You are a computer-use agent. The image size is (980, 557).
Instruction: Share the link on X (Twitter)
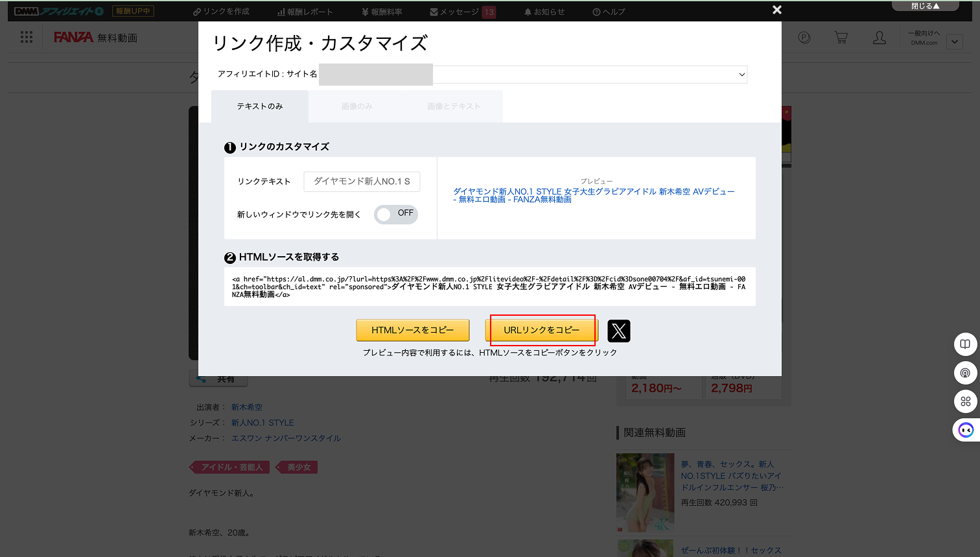(x=619, y=331)
